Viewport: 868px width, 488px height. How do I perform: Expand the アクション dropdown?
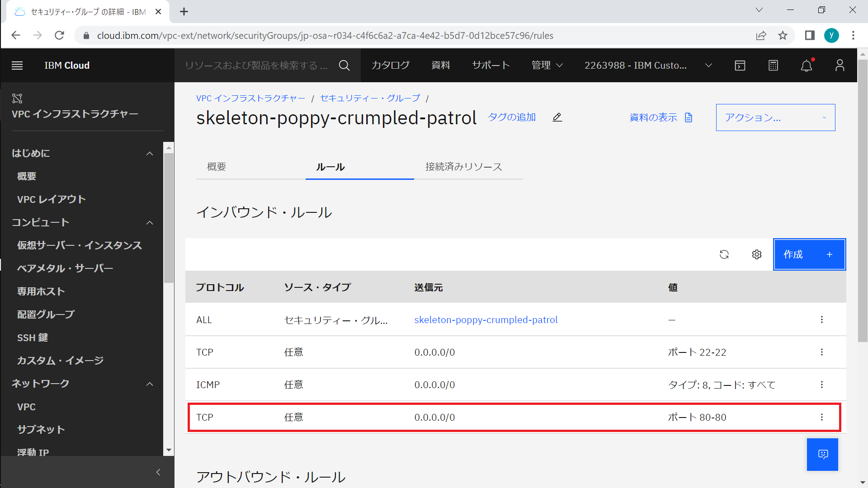[775, 117]
